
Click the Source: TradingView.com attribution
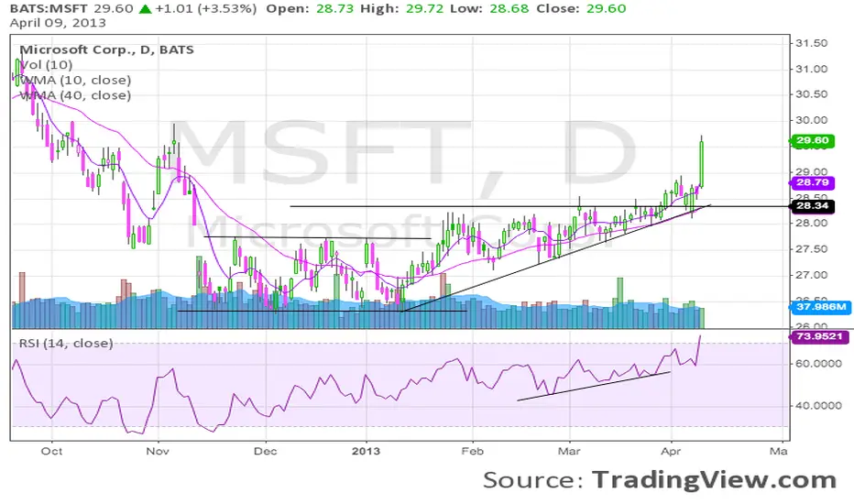click(660, 480)
